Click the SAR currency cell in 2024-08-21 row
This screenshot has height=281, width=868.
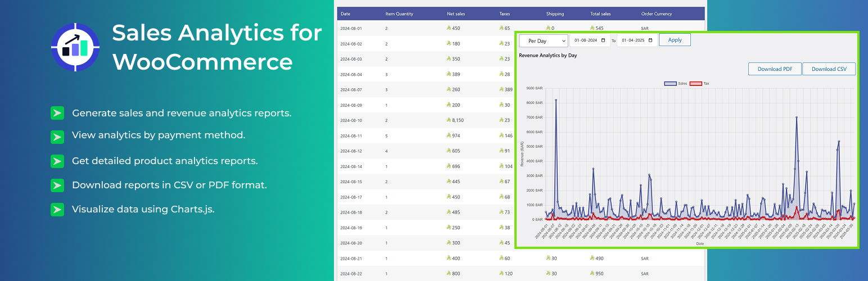(644, 259)
